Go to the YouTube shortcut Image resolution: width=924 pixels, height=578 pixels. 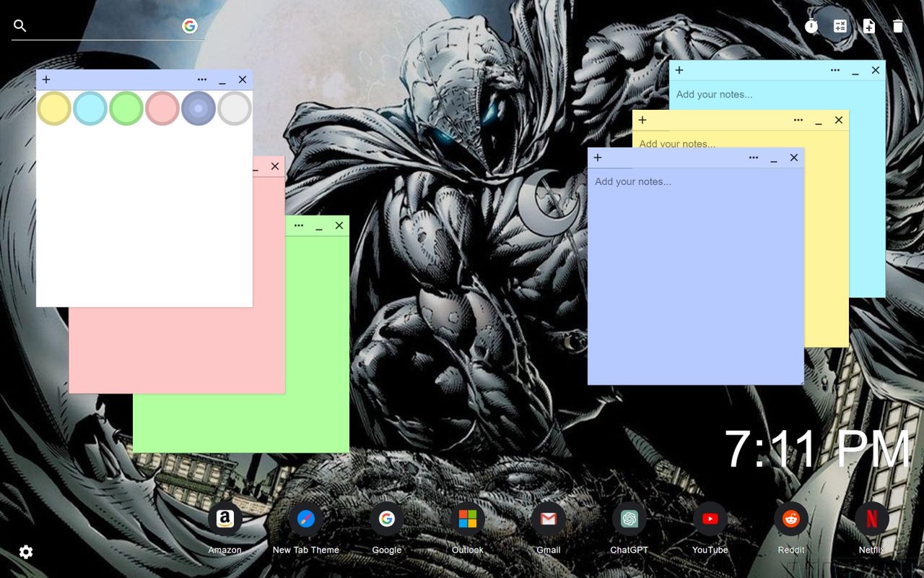(710, 519)
